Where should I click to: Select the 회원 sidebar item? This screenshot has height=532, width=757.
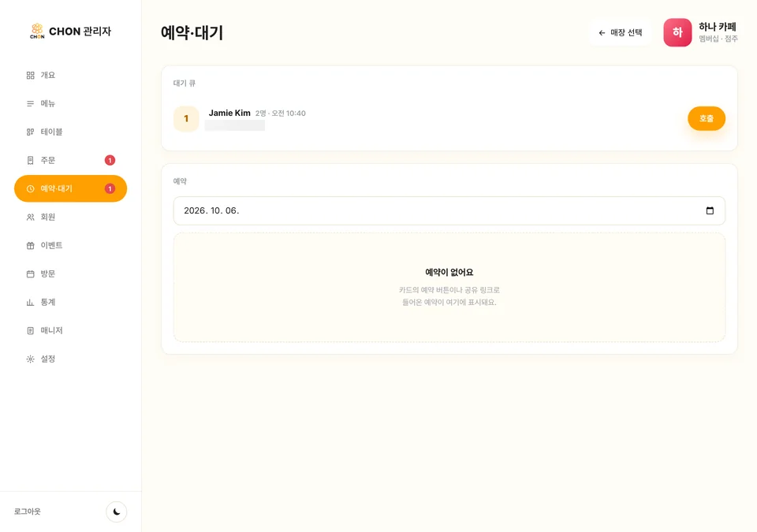[70, 218]
